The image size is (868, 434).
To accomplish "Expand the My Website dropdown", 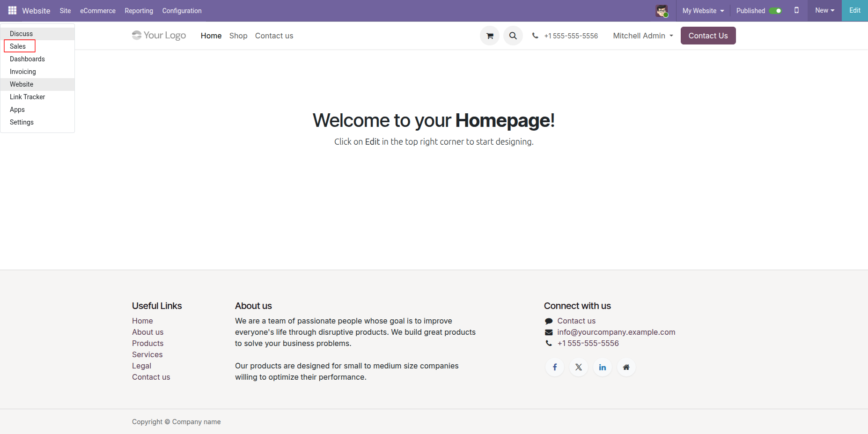I will point(703,11).
